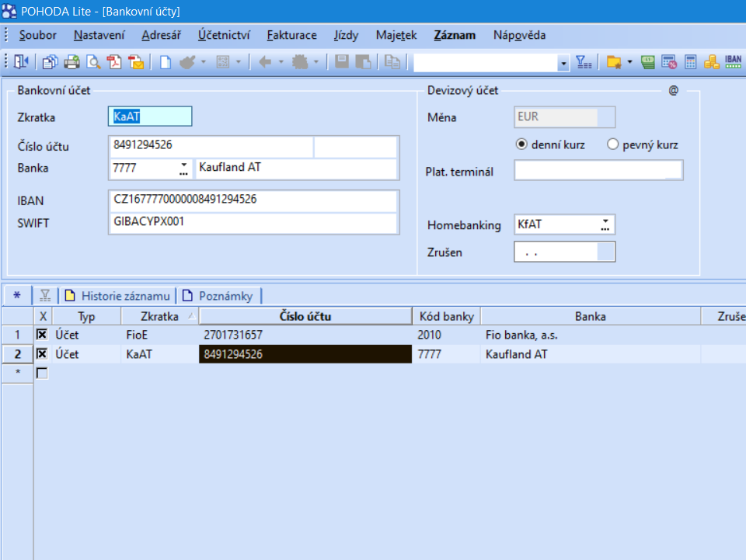This screenshot has width=746, height=560.
Task: Click the IBAN toolbar icon
Action: click(x=733, y=62)
